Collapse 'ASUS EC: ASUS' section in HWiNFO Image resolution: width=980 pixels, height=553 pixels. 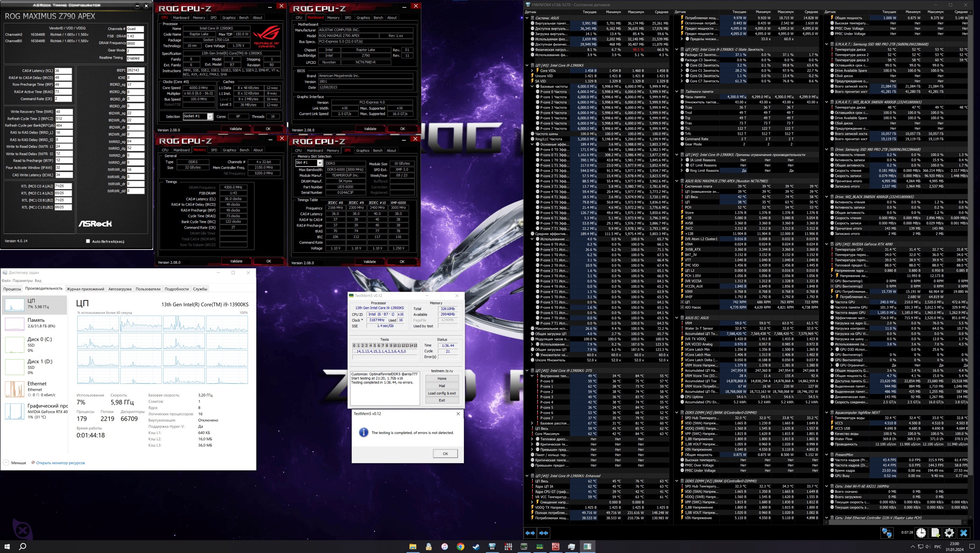676,318
